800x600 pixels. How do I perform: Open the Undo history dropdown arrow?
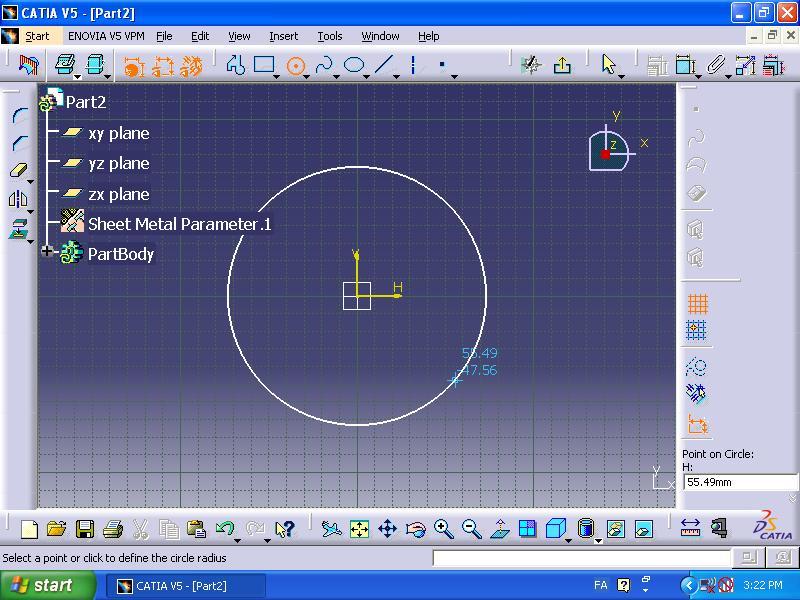click(238, 538)
